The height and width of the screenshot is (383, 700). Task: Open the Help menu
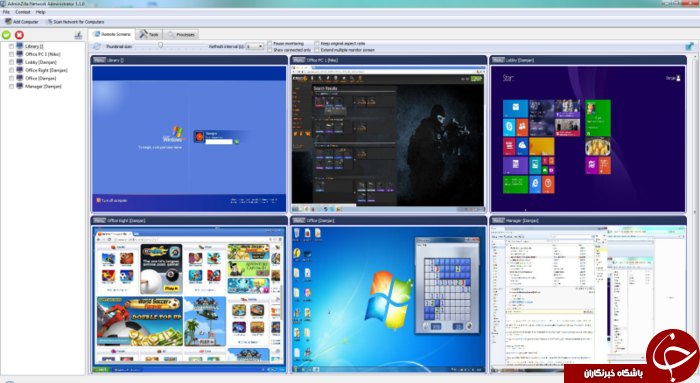coord(40,12)
